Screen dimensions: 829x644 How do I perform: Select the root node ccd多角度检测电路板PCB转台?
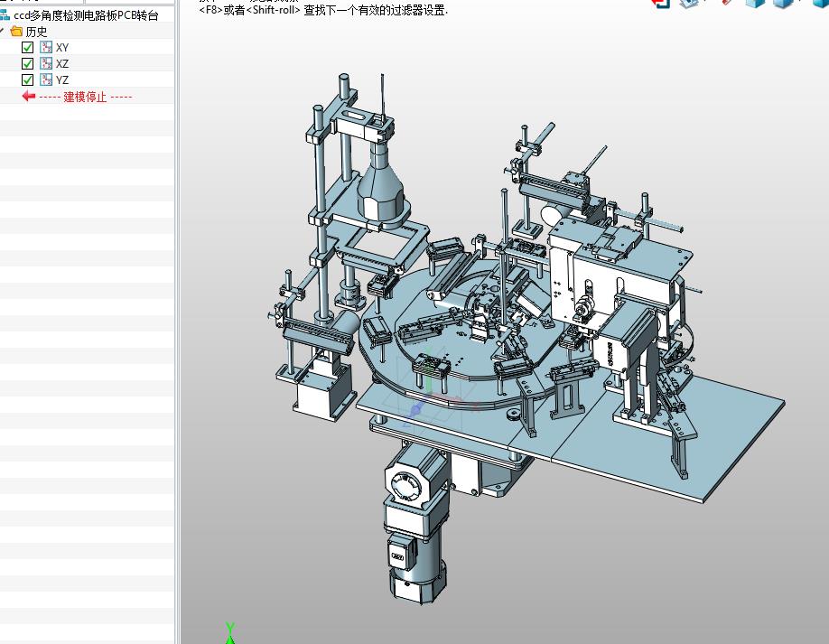pyautogui.click(x=86, y=15)
